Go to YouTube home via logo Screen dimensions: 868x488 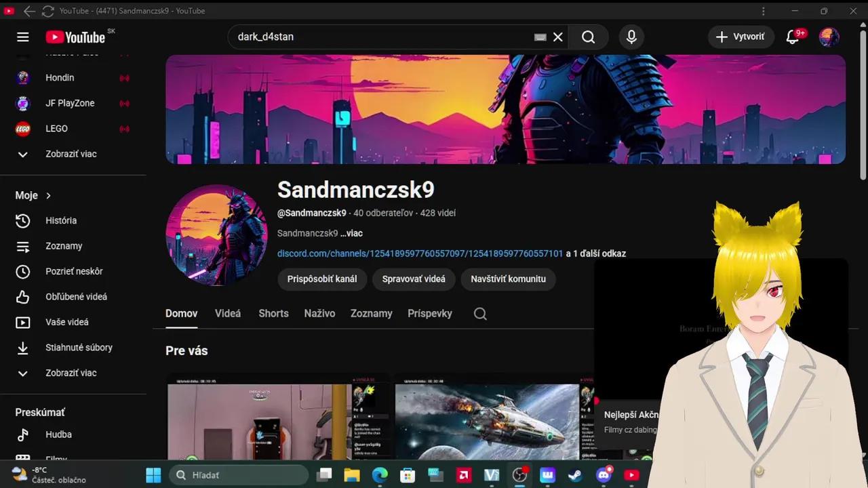[75, 37]
